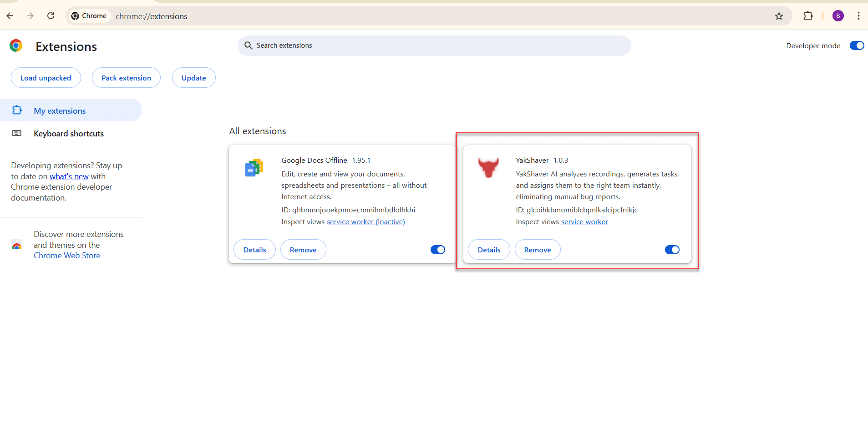The image size is (868, 442).
Task: Open Details for YakShaver
Action: coord(489,250)
